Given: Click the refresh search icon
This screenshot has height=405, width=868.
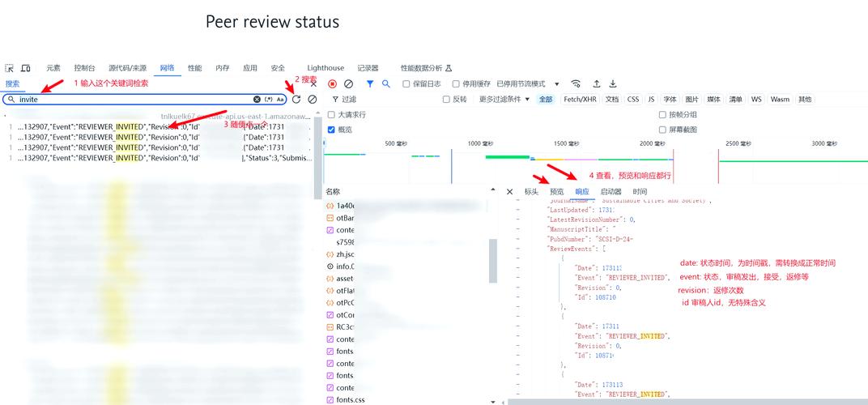Looking at the screenshot, I should point(296,99).
